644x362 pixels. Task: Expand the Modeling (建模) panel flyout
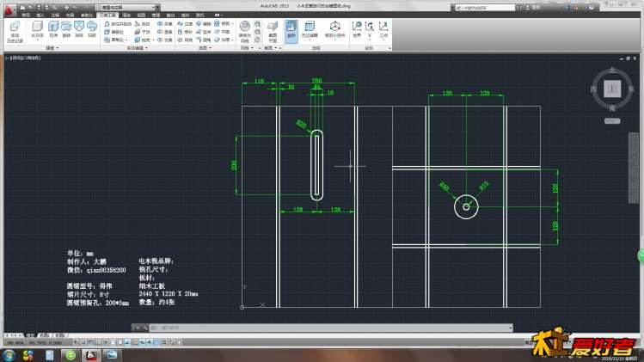coord(52,48)
